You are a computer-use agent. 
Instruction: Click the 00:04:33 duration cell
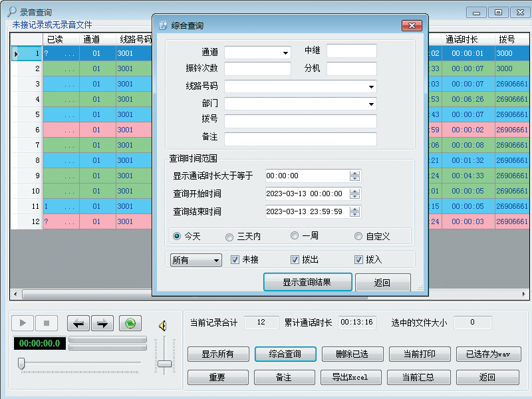[x=468, y=176]
